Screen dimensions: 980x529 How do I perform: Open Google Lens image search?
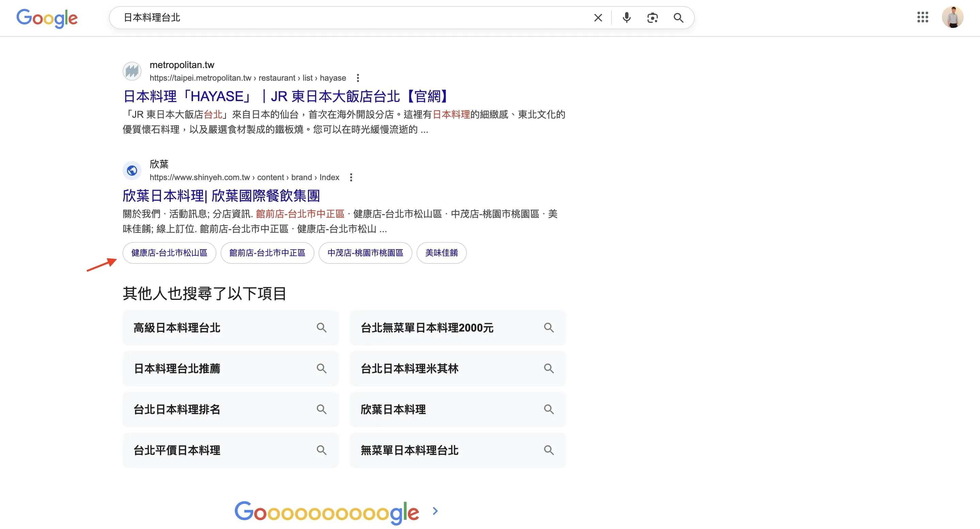tap(652, 17)
